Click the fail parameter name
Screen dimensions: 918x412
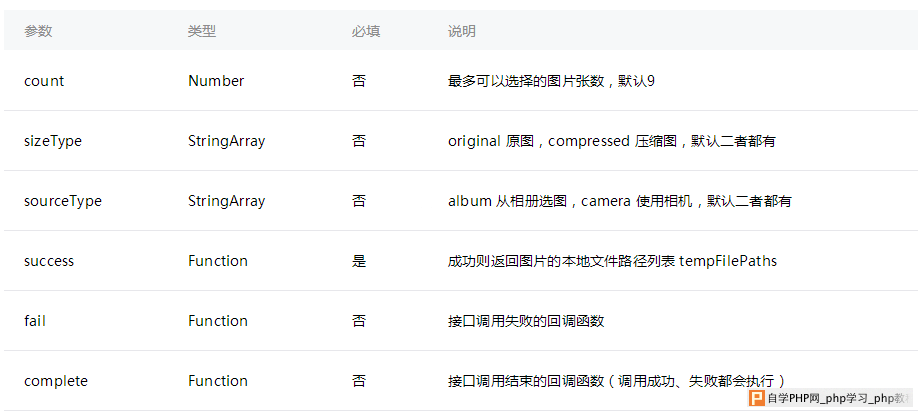(35, 321)
